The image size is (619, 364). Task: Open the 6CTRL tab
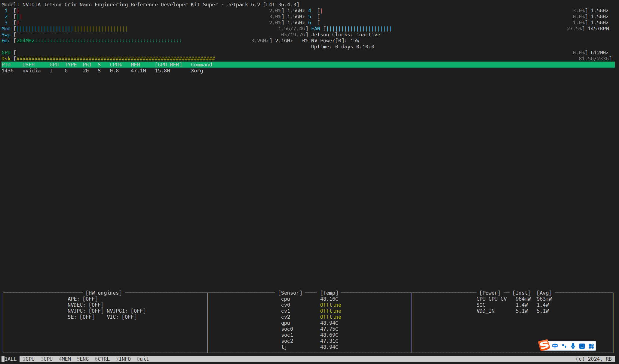[102, 359]
